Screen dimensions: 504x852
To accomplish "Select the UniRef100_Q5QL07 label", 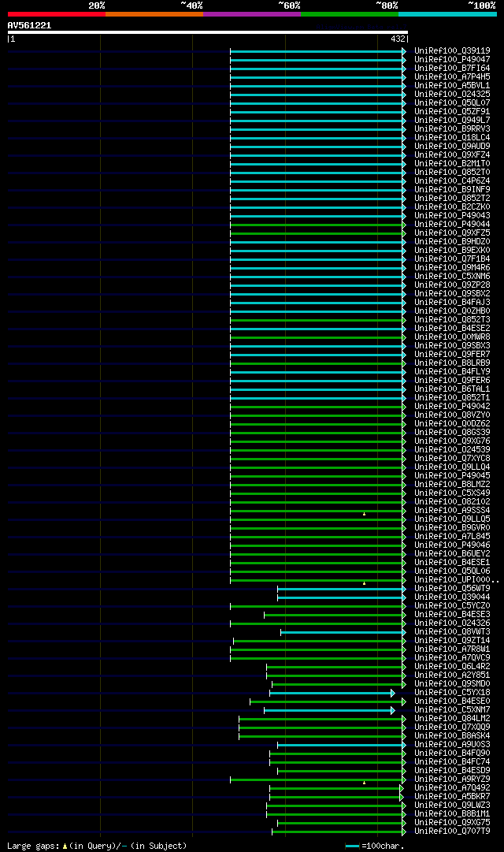I will (x=452, y=103).
